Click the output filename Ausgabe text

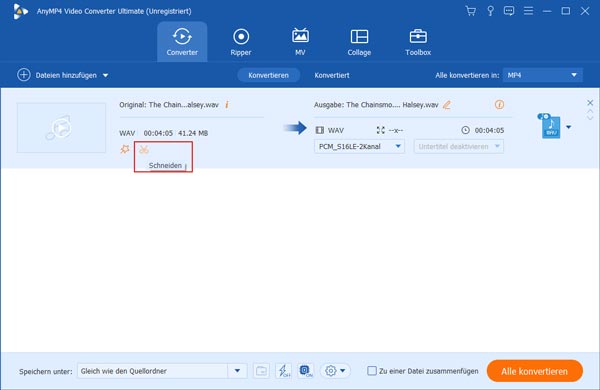coord(376,104)
